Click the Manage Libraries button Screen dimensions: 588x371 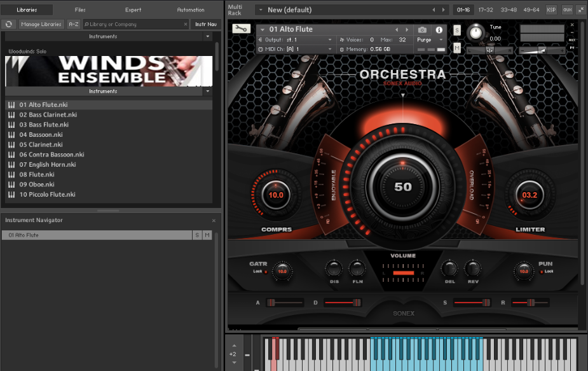click(41, 24)
